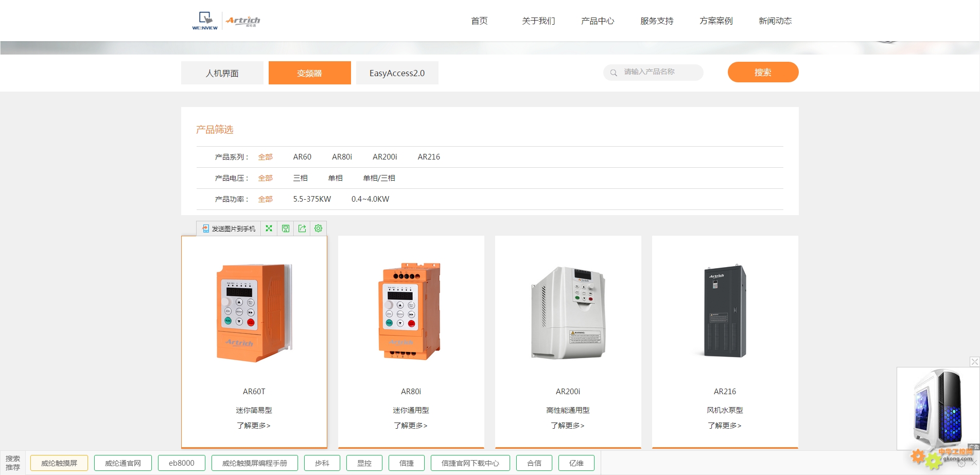Select the 变频器 product tab

pos(310,73)
